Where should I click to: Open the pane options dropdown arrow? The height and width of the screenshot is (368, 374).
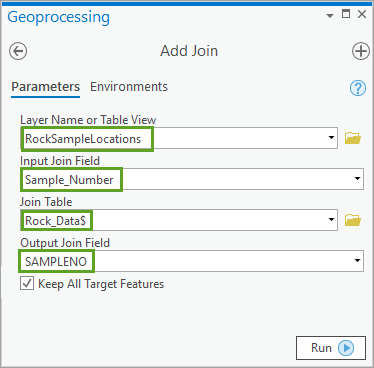[330, 15]
